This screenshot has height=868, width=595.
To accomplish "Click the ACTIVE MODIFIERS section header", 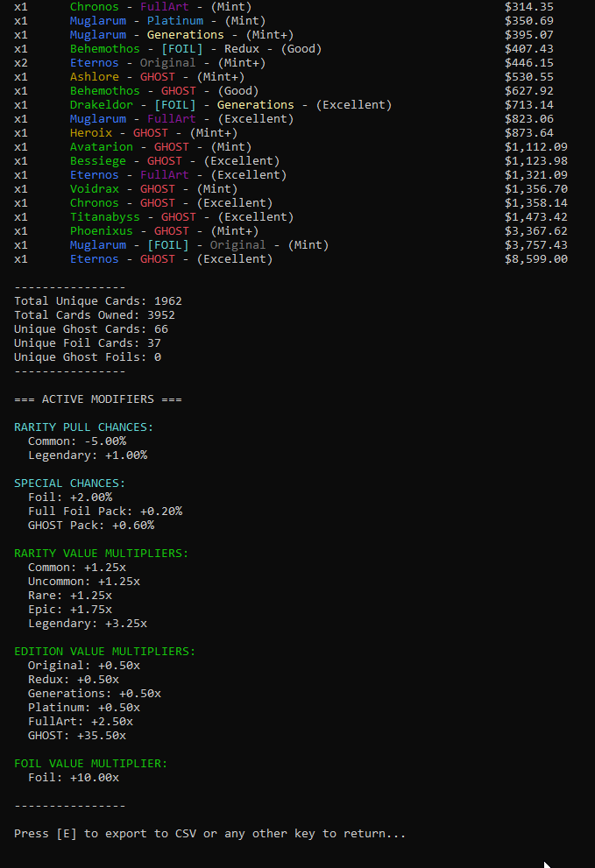I will pos(98,399).
